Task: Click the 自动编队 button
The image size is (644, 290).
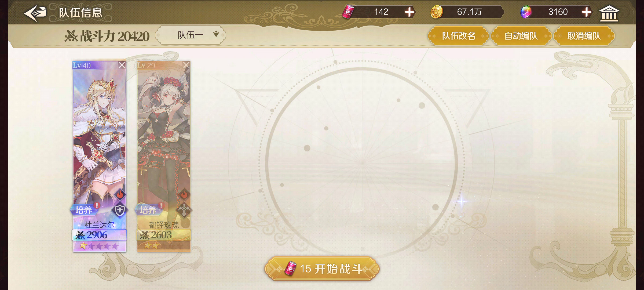Action: pos(521,36)
